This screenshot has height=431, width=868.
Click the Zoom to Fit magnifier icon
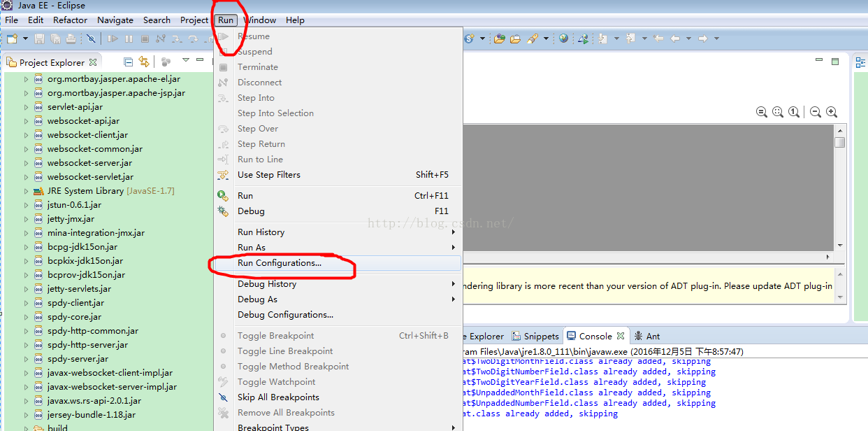click(x=778, y=112)
